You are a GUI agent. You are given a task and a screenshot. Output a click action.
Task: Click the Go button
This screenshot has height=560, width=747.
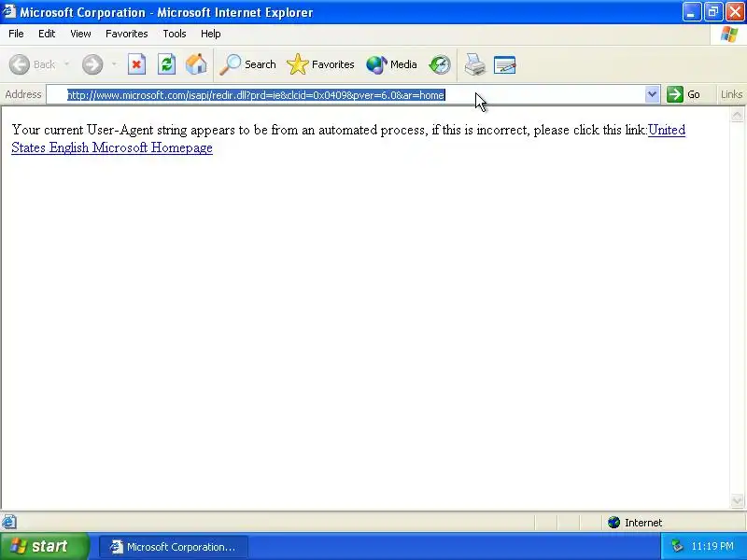click(684, 94)
